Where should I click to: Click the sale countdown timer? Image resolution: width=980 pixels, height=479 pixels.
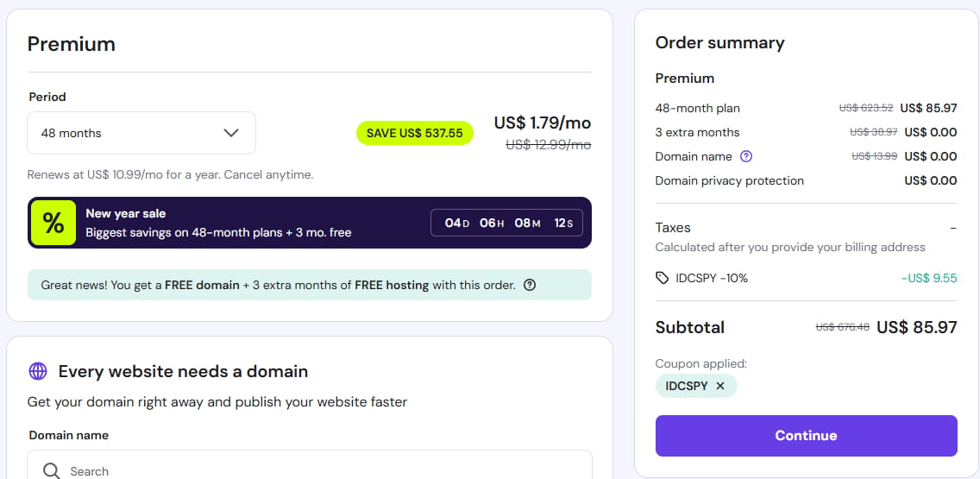click(507, 223)
